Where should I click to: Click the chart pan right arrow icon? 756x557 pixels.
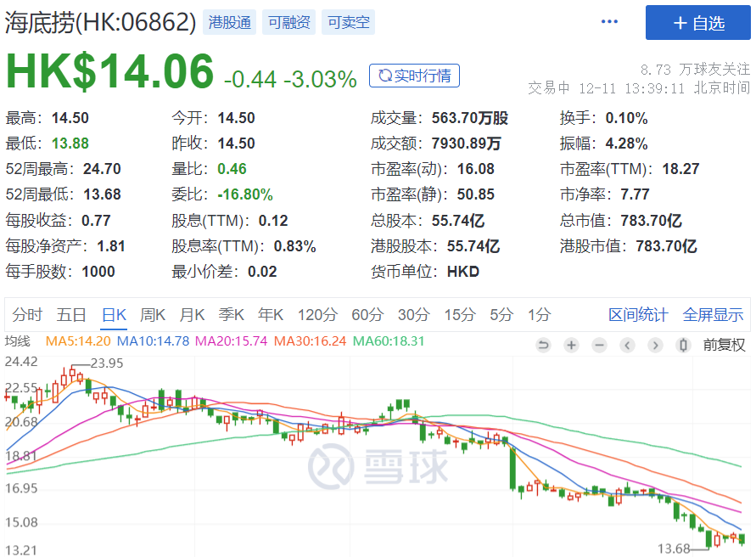pos(655,345)
